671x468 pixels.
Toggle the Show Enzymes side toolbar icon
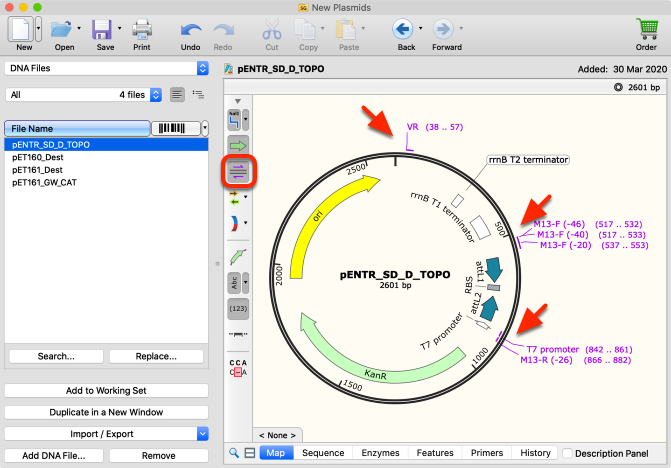[234, 120]
